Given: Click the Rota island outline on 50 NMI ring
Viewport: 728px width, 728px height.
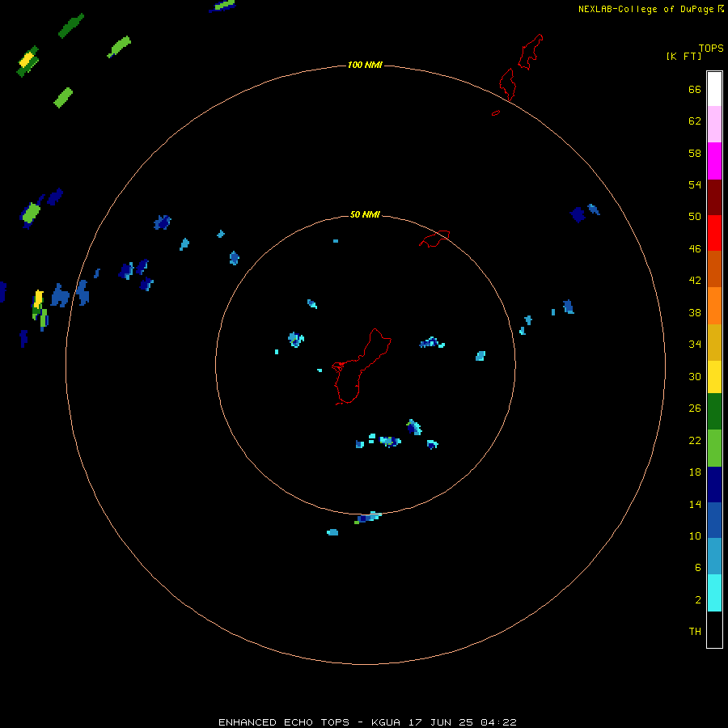Looking at the screenshot, I should [x=434, y=239].
